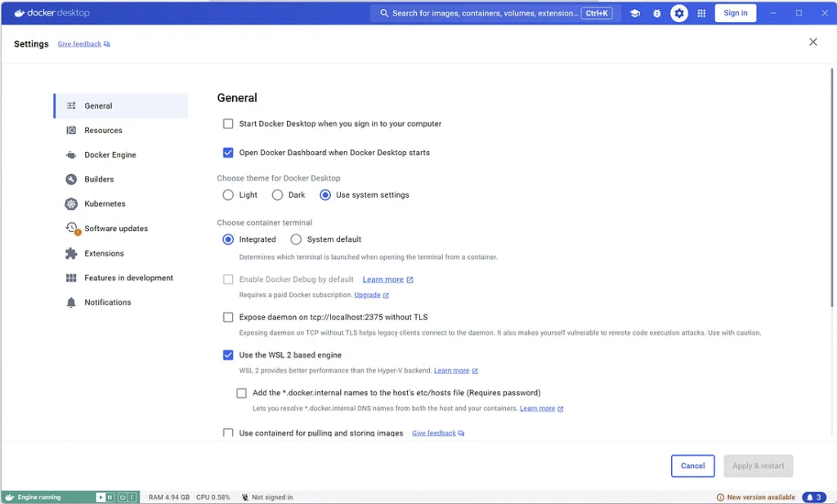Open Learn more link about WSL 2

pyautogui.click(x=451, y=371)
